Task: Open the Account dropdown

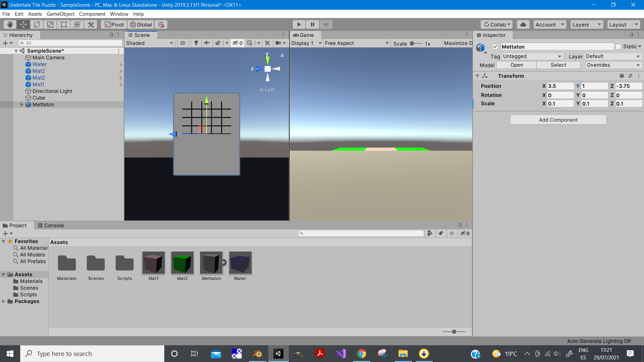Action: click(x=550, y=24)
